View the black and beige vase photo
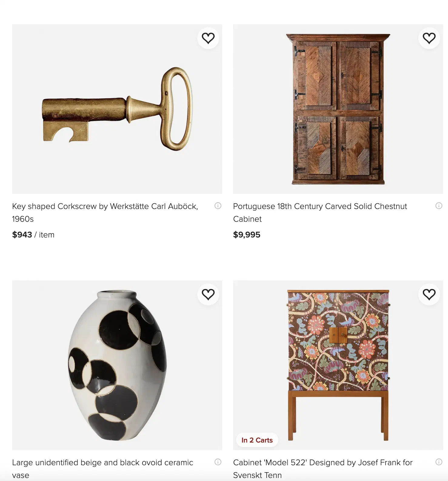Viewport: 448px width, 481px height. click(x=117, y=365)
